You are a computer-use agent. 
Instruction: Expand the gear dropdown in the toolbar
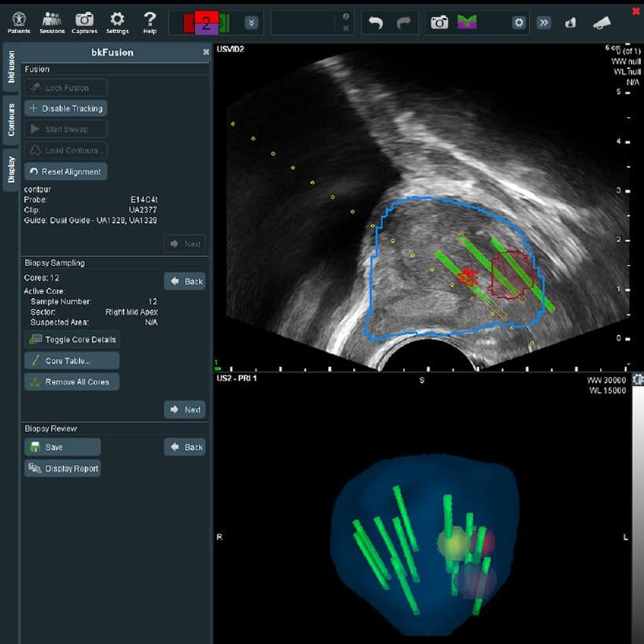point(518,23)
